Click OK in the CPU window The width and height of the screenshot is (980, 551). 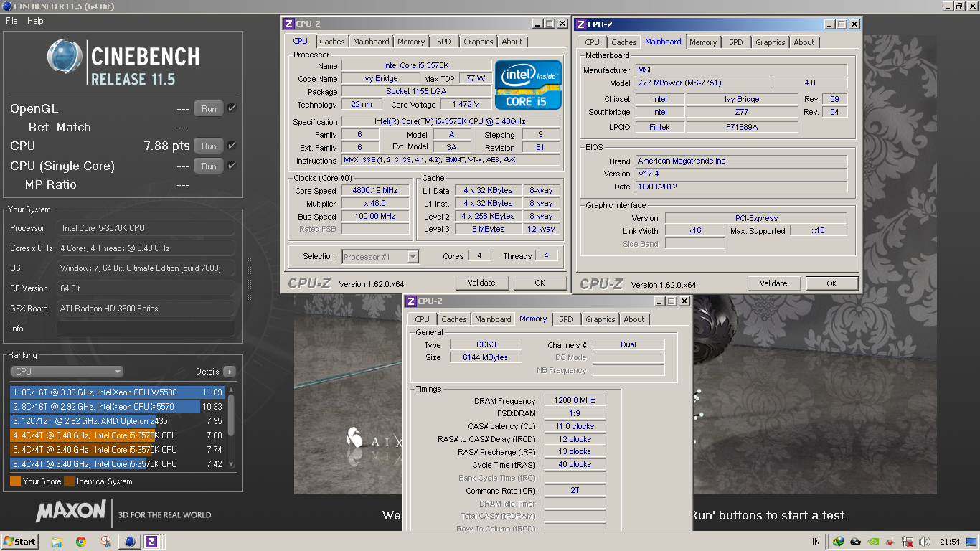point(540,283)
